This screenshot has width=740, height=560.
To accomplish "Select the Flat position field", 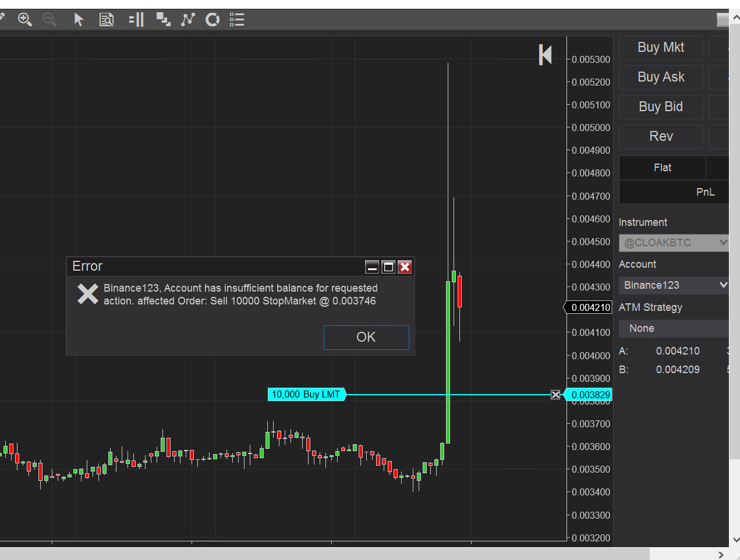I will (663, 168).
